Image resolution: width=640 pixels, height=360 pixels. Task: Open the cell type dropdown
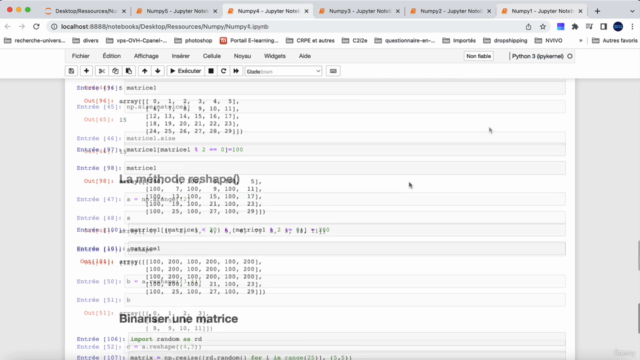pos(283,71)
